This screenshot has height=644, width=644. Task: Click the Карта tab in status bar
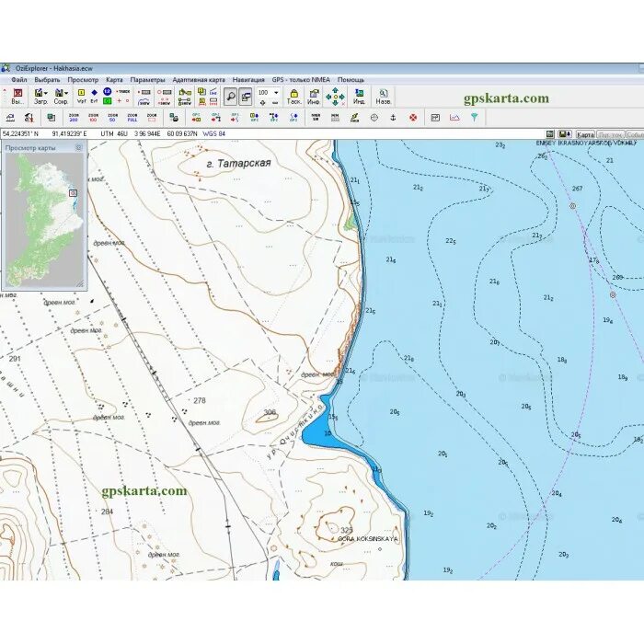[585, 134]
